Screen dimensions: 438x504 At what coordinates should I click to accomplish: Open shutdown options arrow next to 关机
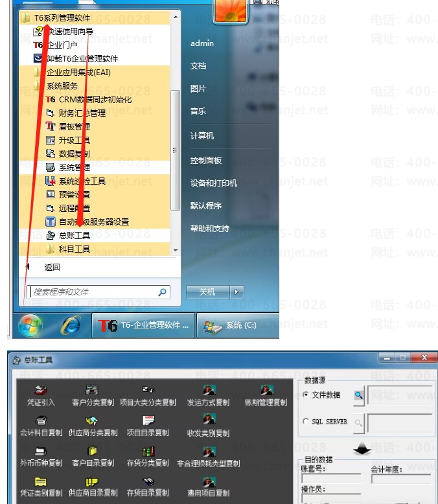(x=236, y=292)
